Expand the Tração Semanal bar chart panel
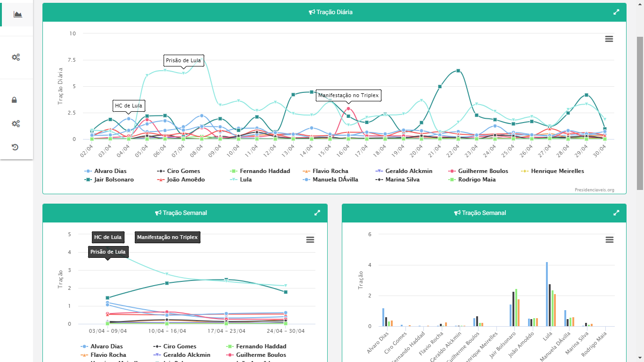Screen dimensions: 644x362 (616, 213)
